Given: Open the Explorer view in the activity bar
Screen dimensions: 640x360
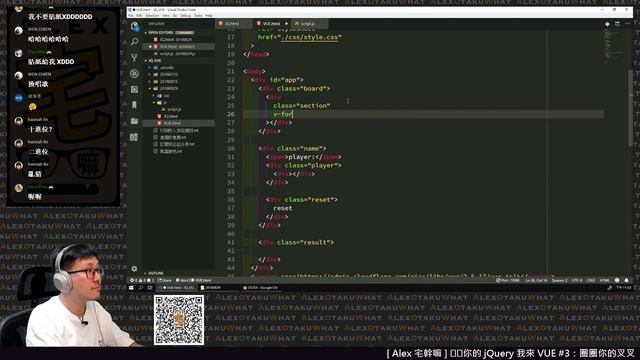Looking at the screenshot, I should 135,27.
